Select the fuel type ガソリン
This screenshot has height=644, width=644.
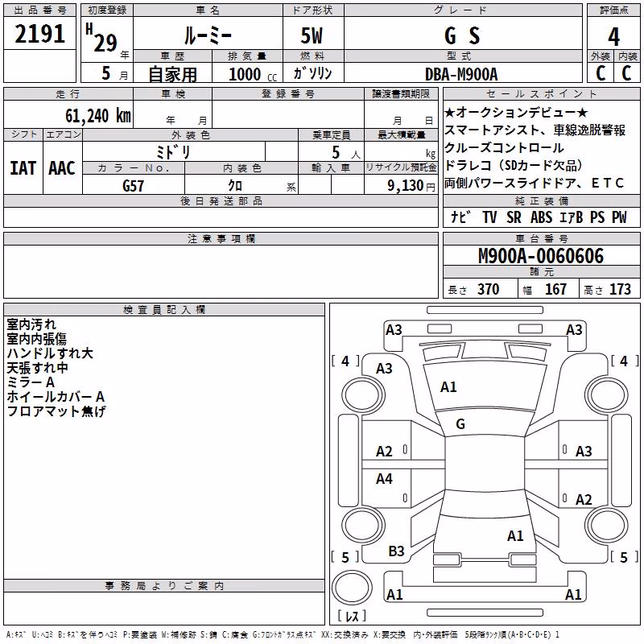pos(312,73)
